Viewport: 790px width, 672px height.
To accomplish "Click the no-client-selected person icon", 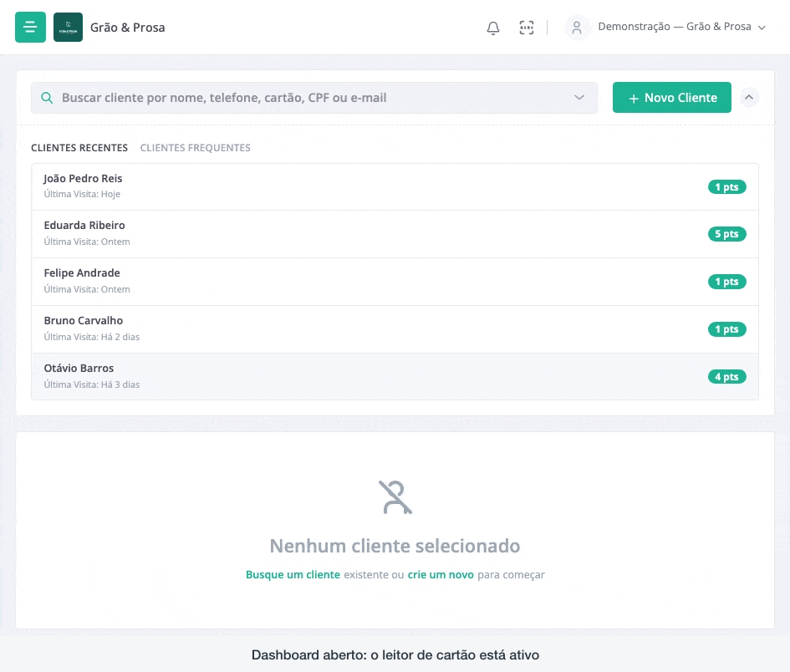I will 395,497.
